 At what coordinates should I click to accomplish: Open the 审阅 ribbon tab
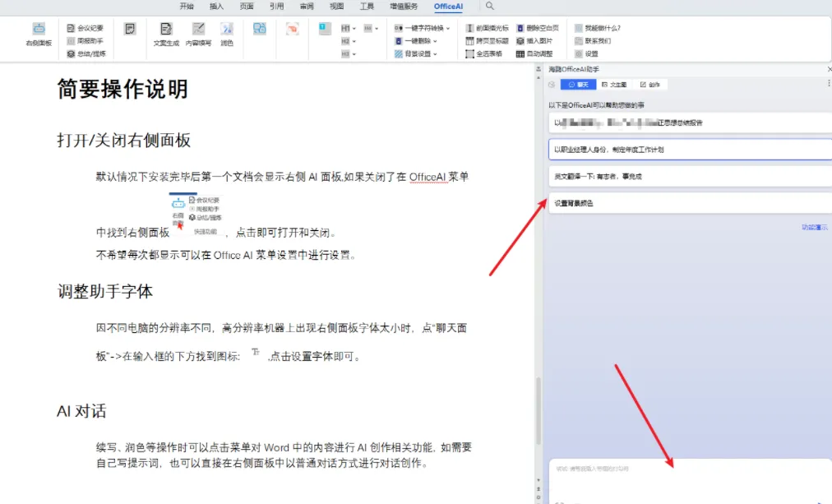[x=307, y=7]
